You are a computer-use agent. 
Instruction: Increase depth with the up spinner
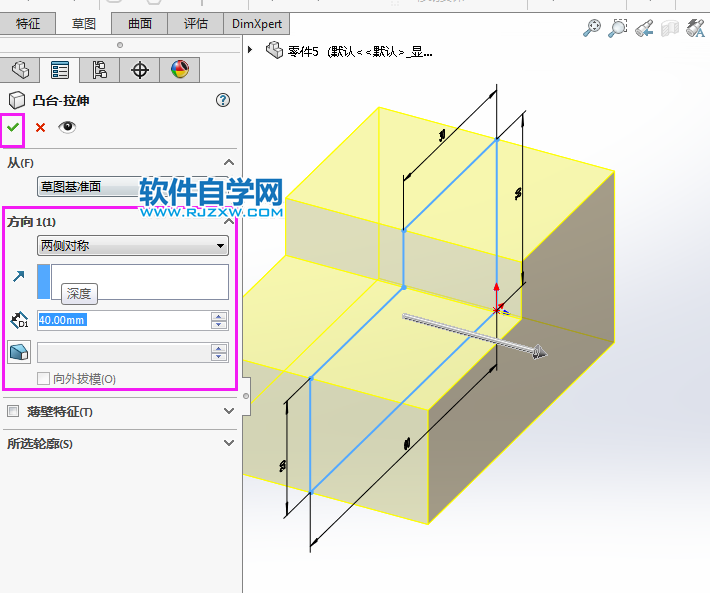tap(219, 316)
